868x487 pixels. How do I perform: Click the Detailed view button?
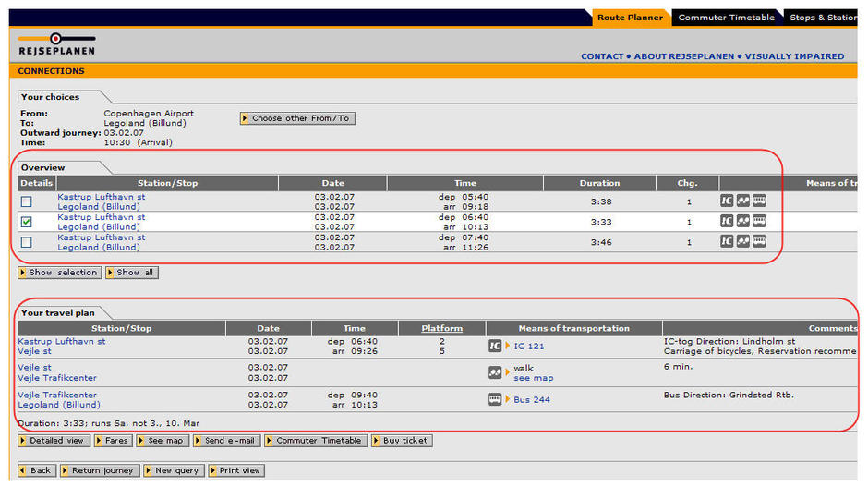(x=54, y=441)
